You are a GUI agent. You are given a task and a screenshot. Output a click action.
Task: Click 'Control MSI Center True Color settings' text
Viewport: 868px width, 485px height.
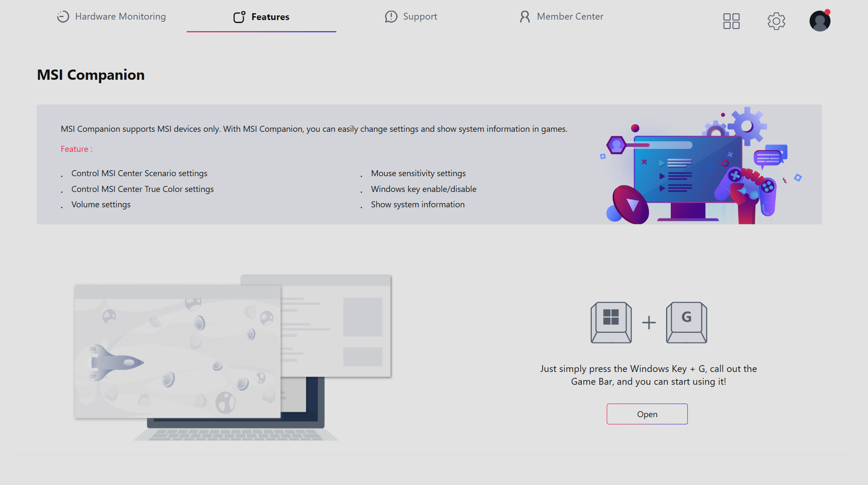(x=143, y=189)
